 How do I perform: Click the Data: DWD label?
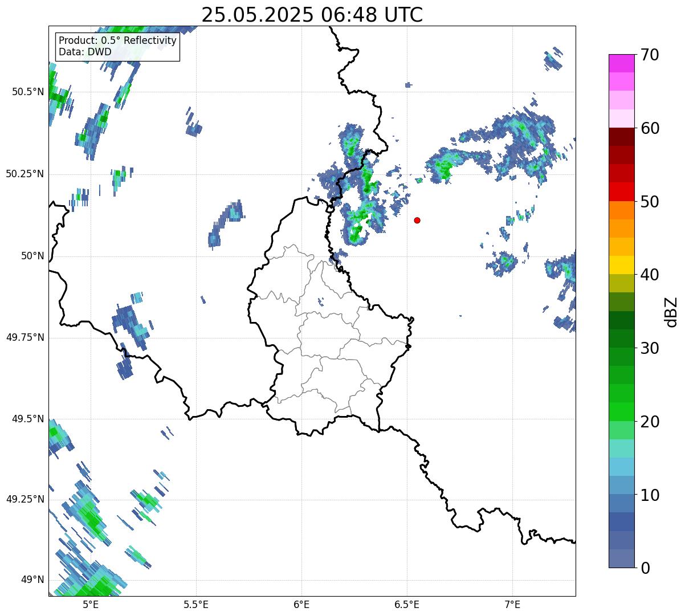(x=85, y=52)
